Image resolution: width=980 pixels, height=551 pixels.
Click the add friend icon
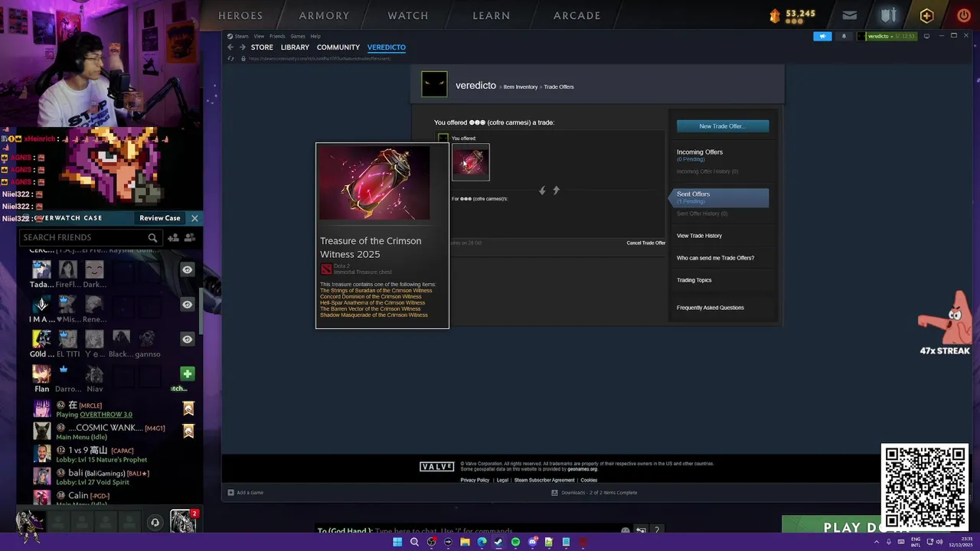click(173, 238)
